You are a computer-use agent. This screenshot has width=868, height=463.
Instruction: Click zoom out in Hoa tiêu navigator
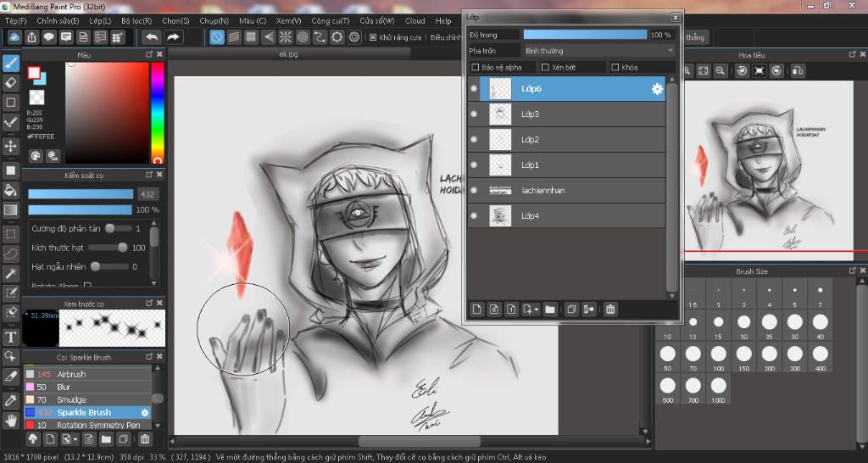(x=720, y=70)
